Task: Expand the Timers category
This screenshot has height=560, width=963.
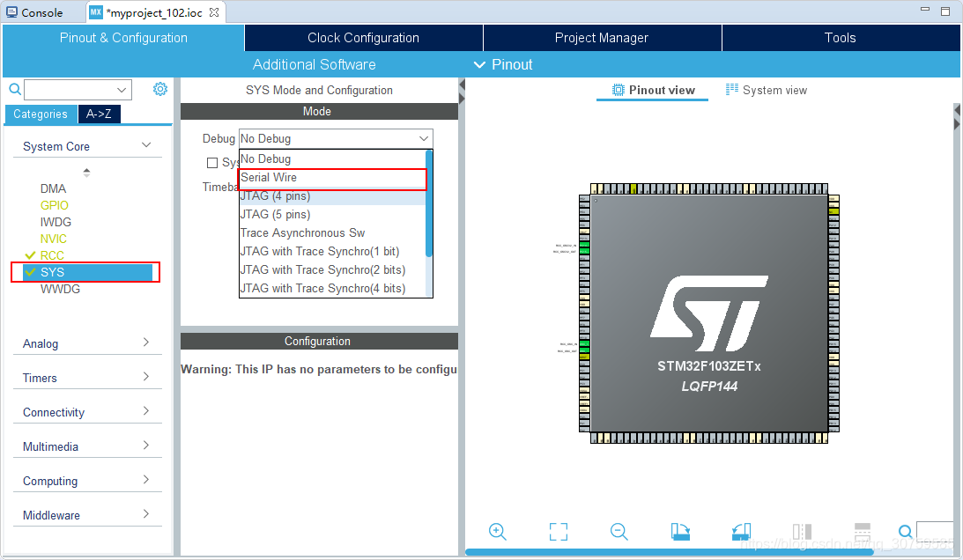Action: [x=146, y=377]
